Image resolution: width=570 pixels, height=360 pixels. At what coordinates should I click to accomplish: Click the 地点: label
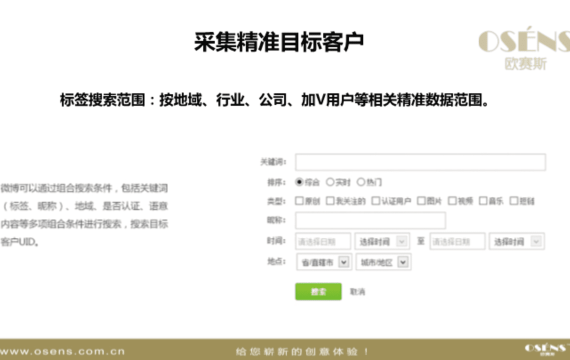(x=277, y=261)
